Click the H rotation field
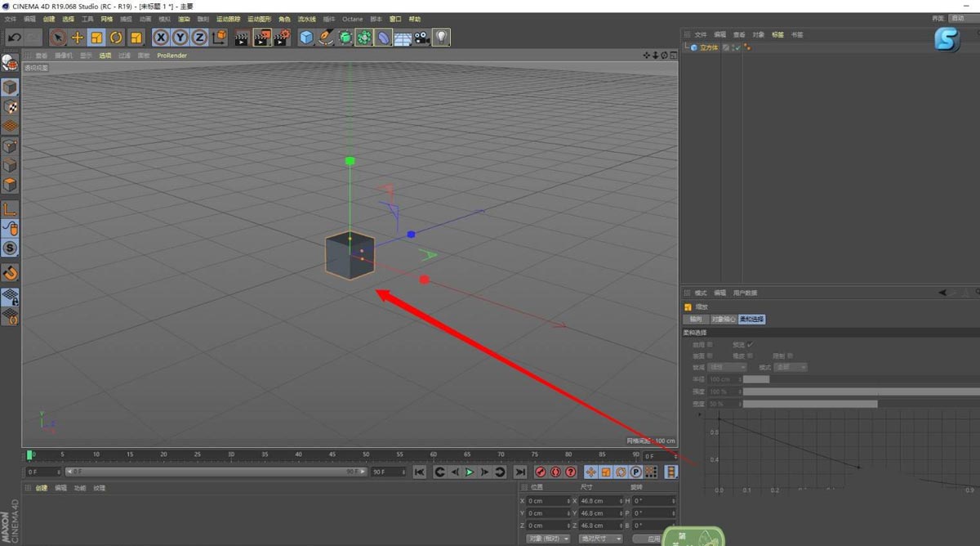The image size is (980, 546). (x=655, y=500)
